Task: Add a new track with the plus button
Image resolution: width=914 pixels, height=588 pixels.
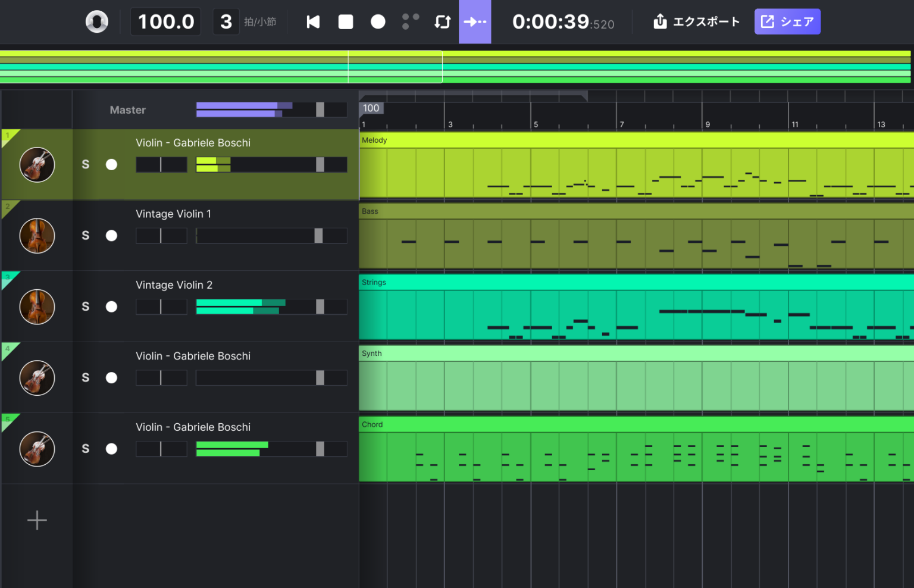Action: pyautogui.click(x=36, y=520)
